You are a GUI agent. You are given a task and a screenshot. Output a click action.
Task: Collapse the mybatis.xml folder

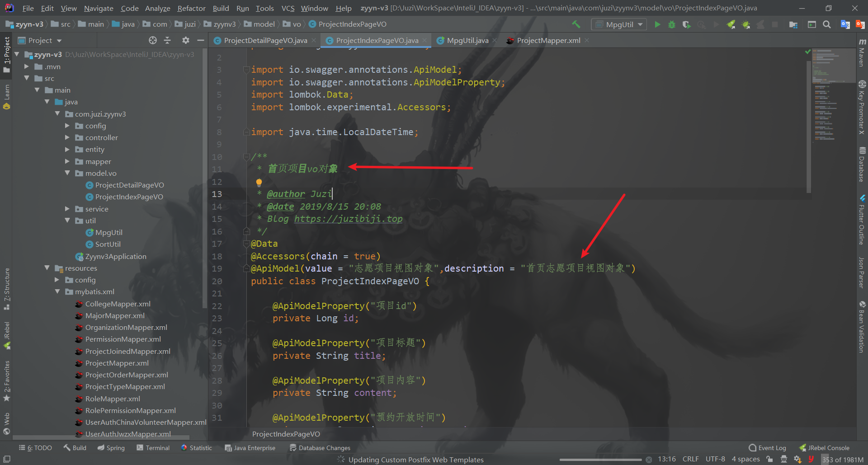coord(57,291)
